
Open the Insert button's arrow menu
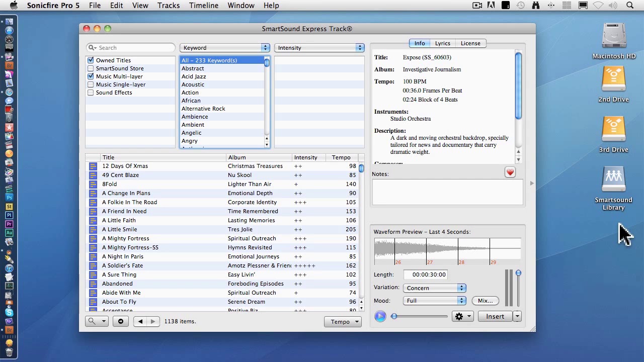(x=517, y=316)
